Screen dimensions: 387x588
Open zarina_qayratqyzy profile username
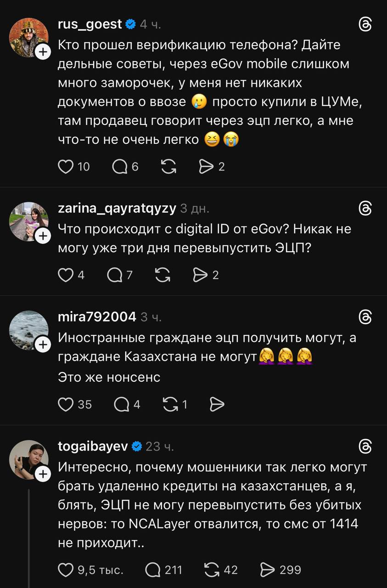coord(117,209)
